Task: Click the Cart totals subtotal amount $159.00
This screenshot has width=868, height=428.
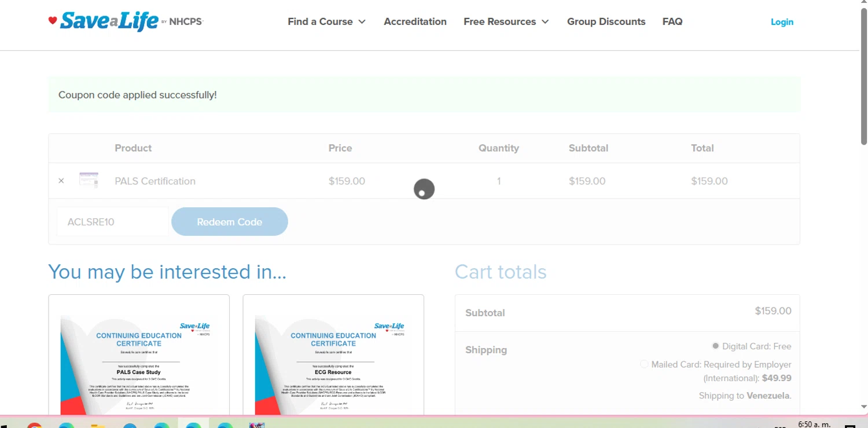Action: click(x=773, y=311)
